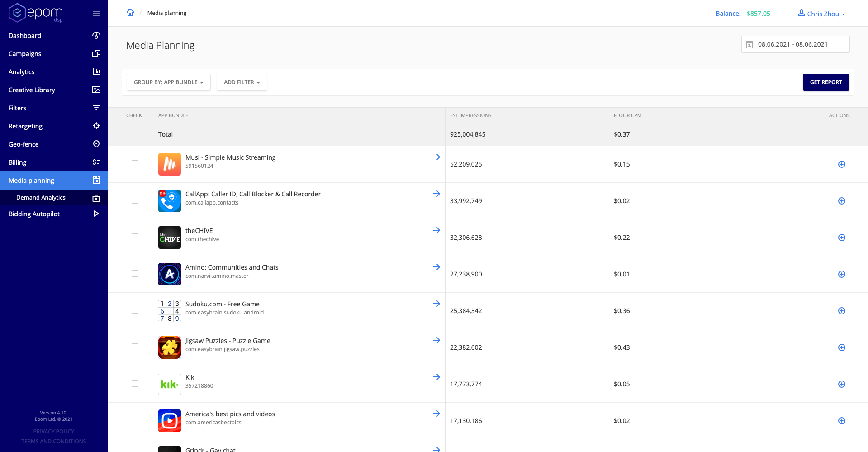
Task: Open Campaigns section in sidebar
Action: (x=54, y=54)
